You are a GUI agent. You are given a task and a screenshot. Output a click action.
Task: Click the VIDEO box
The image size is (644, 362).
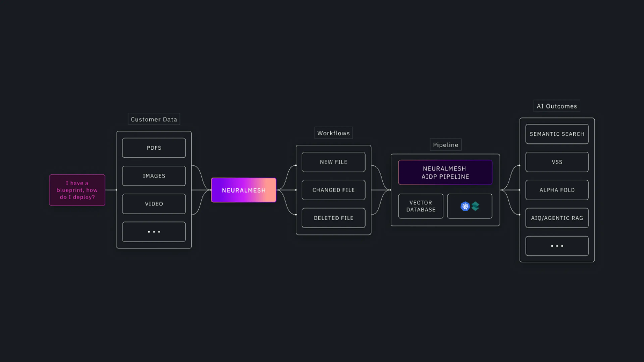(154, 204)
